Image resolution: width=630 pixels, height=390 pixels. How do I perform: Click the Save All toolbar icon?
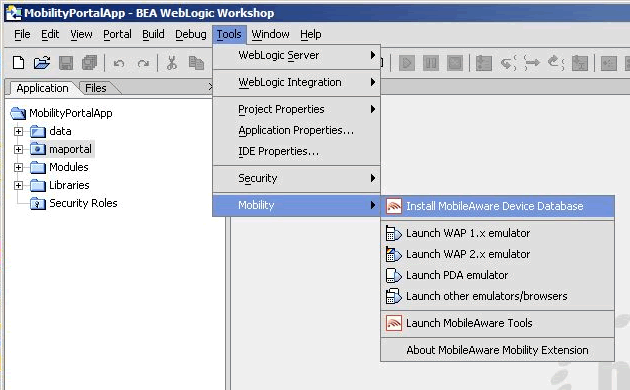tap(89, 63)
